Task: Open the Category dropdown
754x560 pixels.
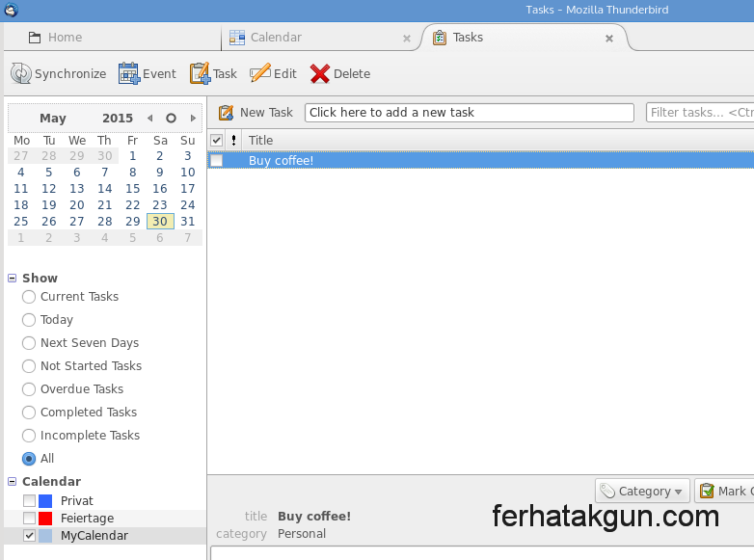Action: (x=642, y=491)
